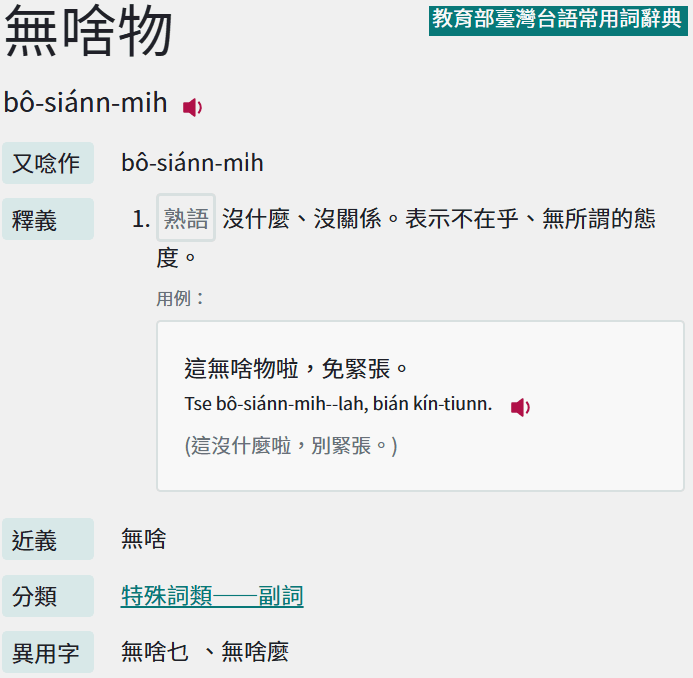
Task: Click the example sentence 這無啥物啦，免緊張。
Action: point(298,368)
